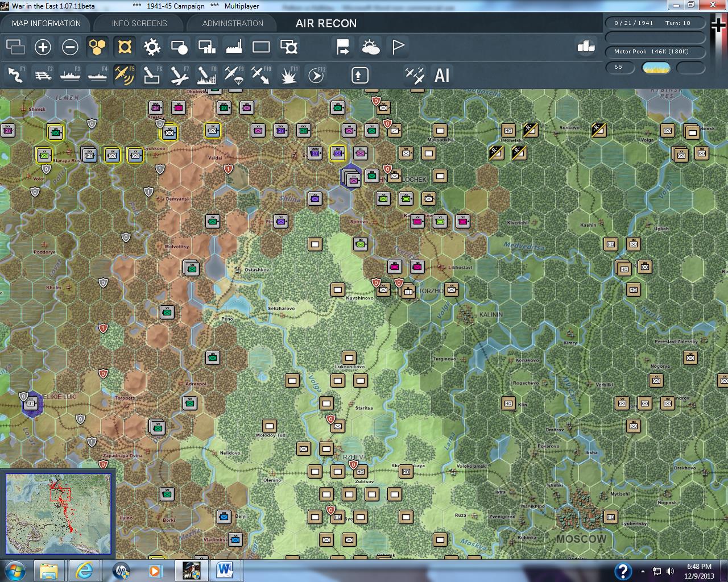Click the plain rectangle toolbar icon
The width and height of the screenshot is (728, 582).
pos(261,47)
